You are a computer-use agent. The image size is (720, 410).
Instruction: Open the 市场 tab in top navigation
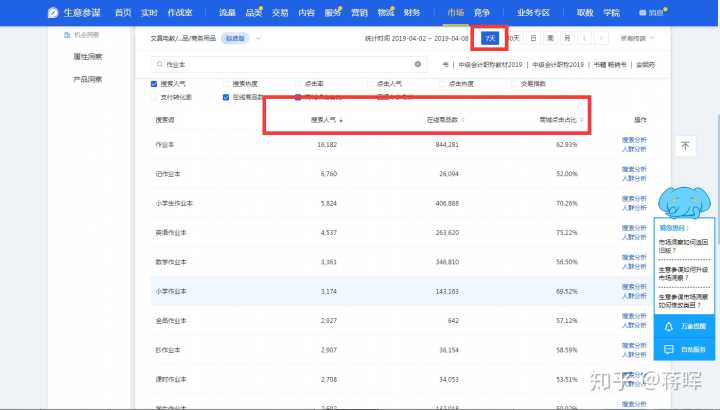pyautogui.click(x=455, y=13)
